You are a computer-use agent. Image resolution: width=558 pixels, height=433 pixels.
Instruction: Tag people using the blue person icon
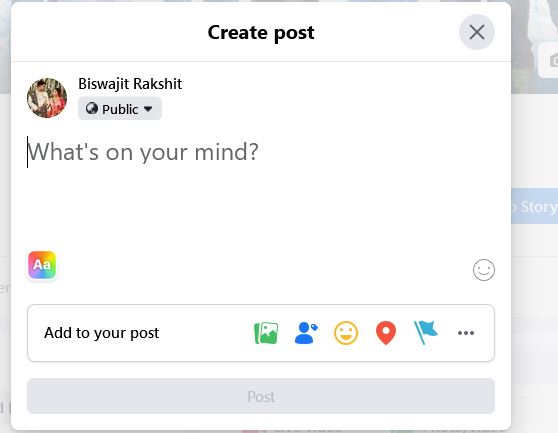306,333
